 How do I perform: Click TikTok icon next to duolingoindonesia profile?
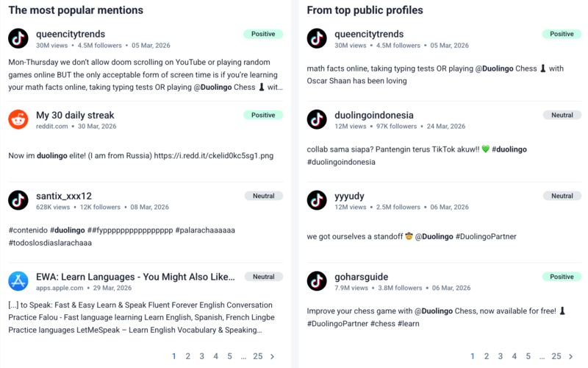click(x=317, y=119)
